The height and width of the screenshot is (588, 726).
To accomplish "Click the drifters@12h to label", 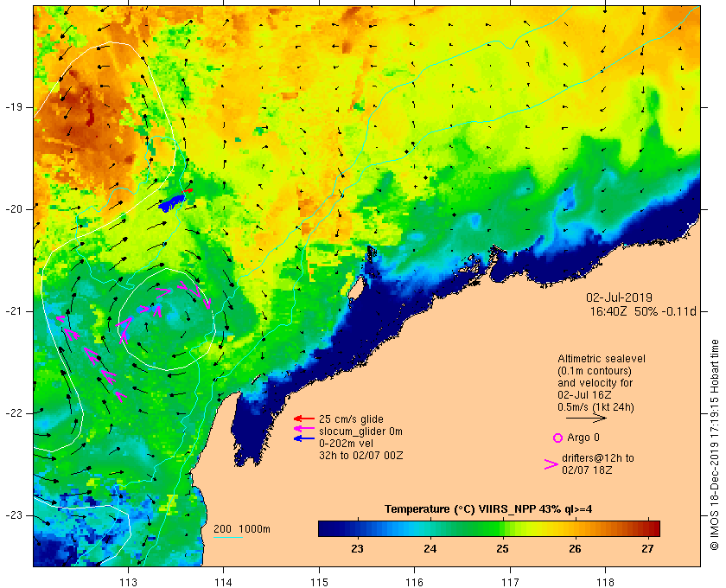I will pos(598,457).
